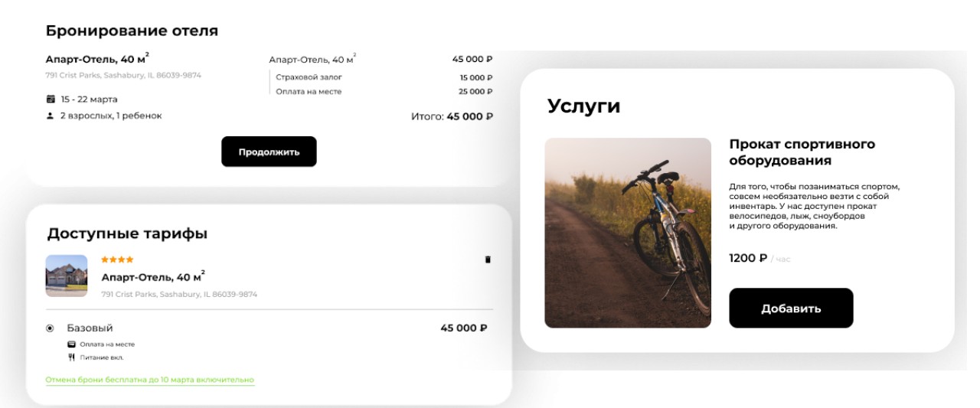Click the calendar icon near 15 - 22 марта
980x408 pixels.
(x=51, y=99)
